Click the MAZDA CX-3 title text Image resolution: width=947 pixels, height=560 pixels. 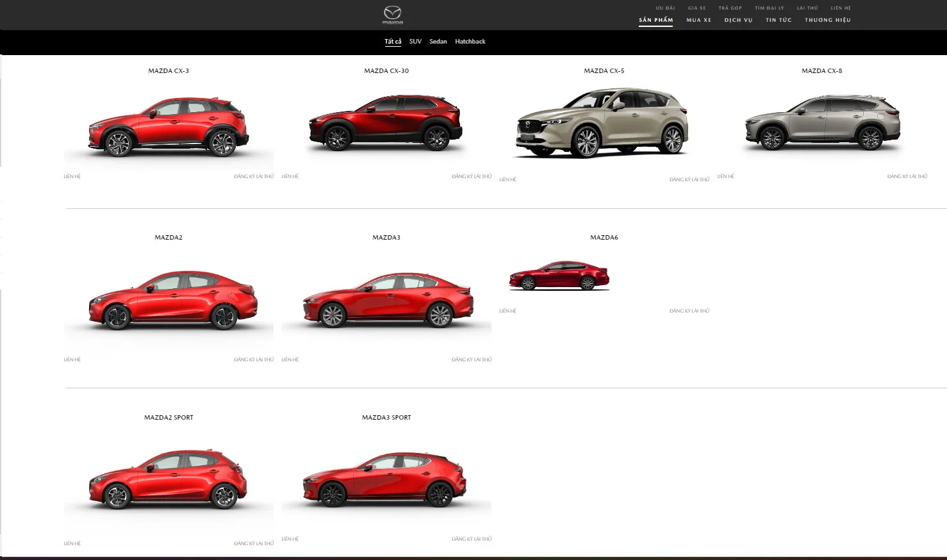(169, 70)
